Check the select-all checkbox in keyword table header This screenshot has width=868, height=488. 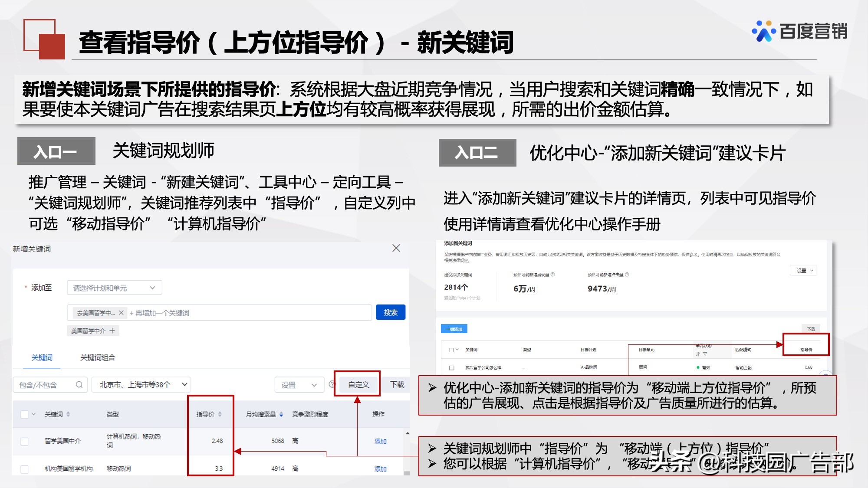pos(25,415)
